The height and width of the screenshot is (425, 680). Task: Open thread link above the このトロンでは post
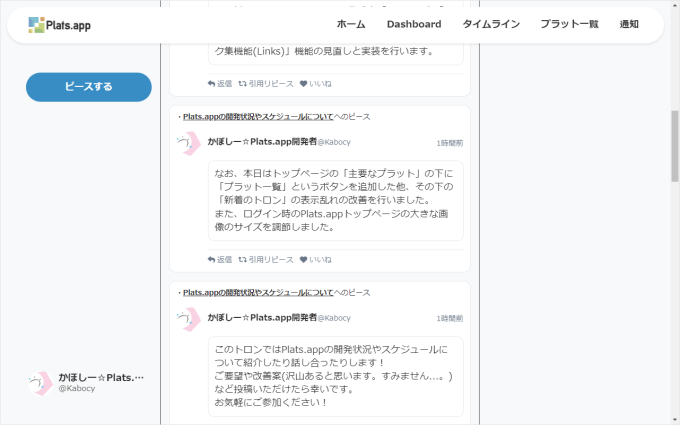(258, 293)
